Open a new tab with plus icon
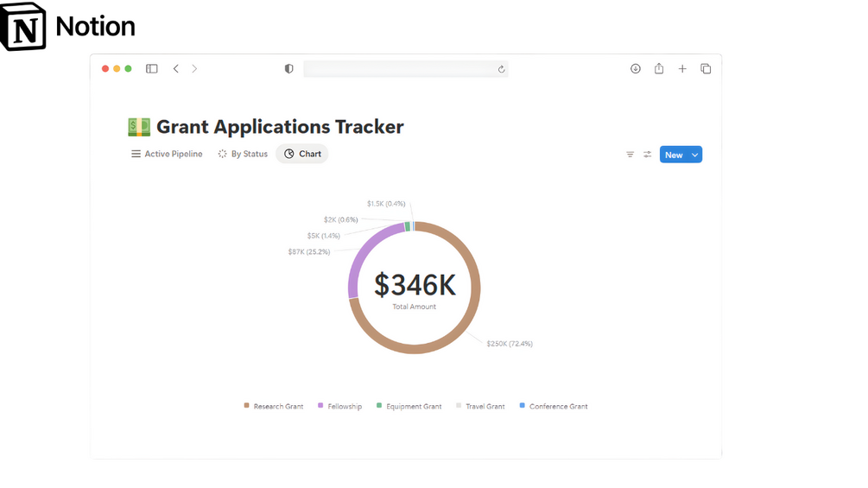Image resolution: width=868 pixels, height=488 pixels. pyautogui.click(x=682, y=69)
